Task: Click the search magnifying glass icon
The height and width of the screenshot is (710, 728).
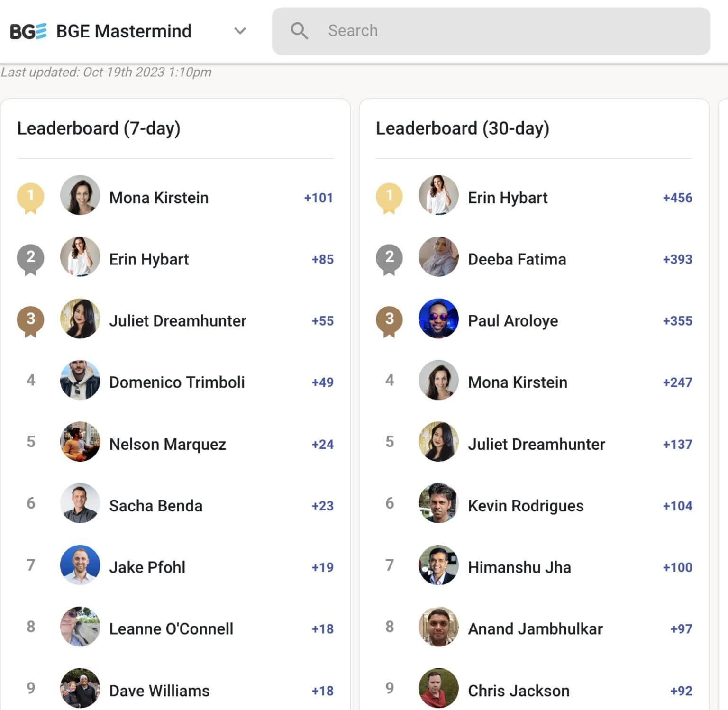Action: (x=300, y=30)
